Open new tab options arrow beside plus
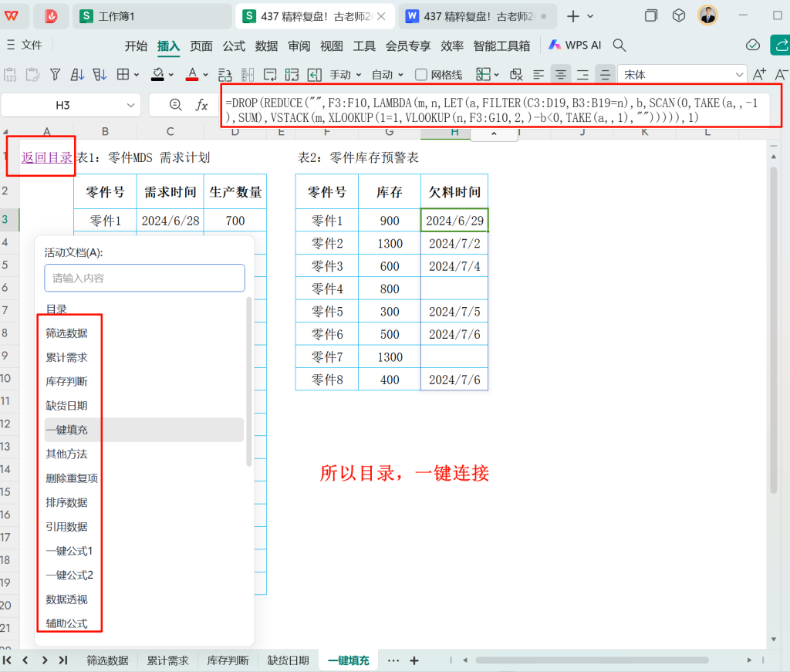The image size is (790, 672). [590, 16]
